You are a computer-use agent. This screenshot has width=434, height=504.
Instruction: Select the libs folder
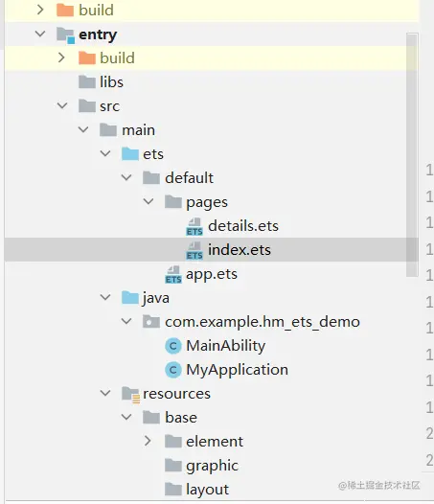click(101, 82)
